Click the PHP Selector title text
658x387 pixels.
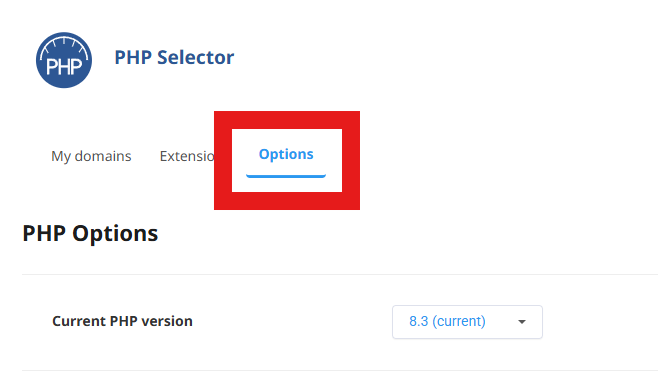[174, 58]
